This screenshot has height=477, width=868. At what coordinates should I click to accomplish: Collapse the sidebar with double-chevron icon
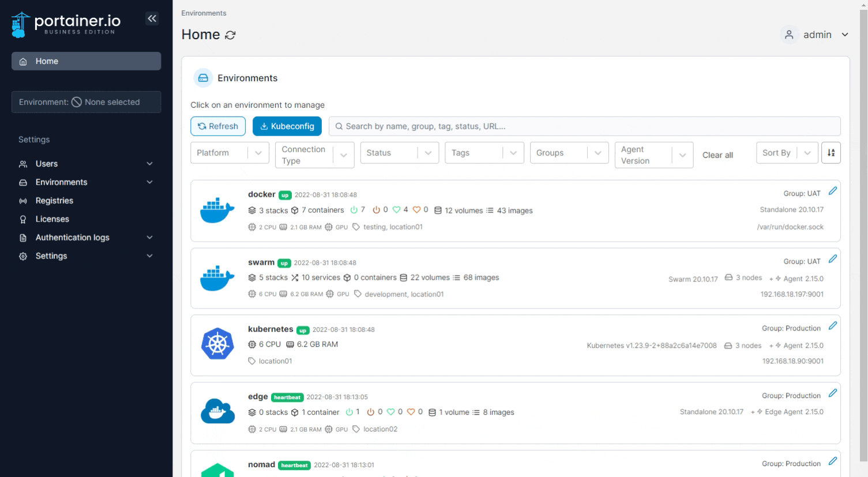point(152,18)
